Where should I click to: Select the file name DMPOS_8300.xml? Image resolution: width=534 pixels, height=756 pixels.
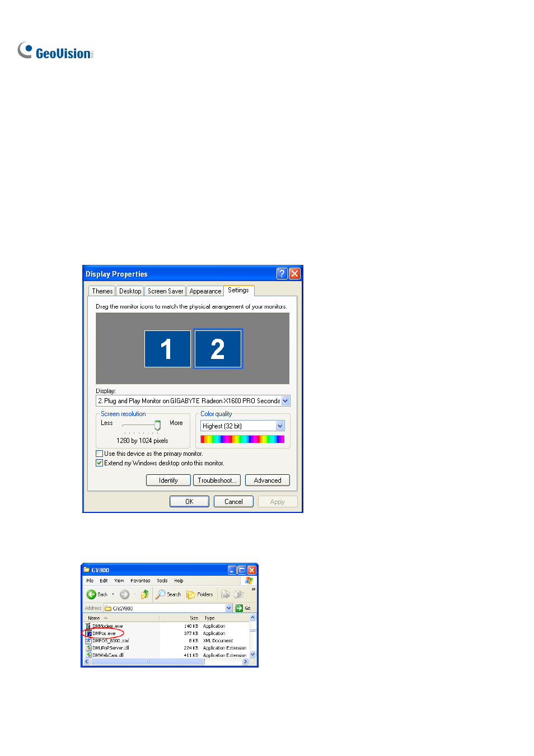point(111,641)
